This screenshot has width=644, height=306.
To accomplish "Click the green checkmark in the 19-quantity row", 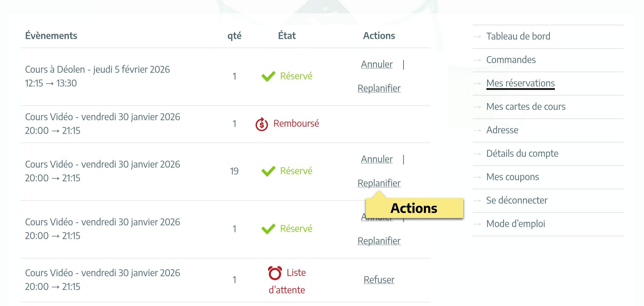I will [268, 171].
